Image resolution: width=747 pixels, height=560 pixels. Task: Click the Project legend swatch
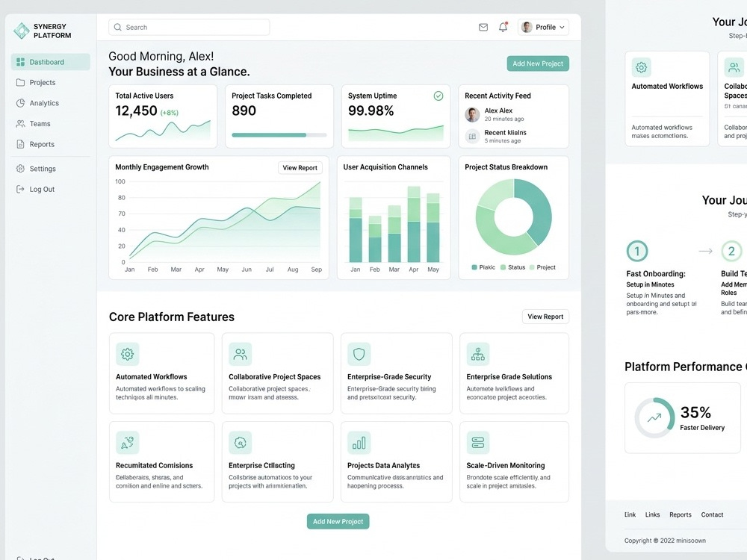click(x=532, y=267)
